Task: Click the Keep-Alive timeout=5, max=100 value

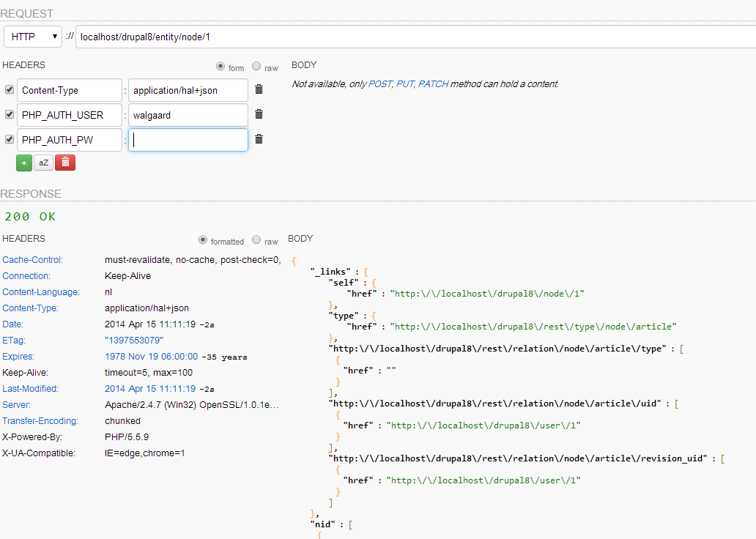Action: click(x=149, y=373)
